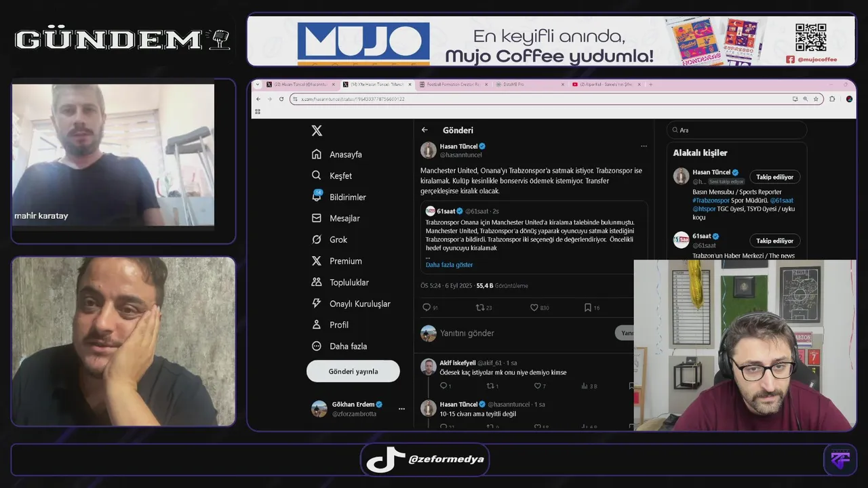Image resolution: width=868 pixels, height=488 pixels.
Task: Open Anasayfa home icon in sidebar
Action: (x=317, y=155)
